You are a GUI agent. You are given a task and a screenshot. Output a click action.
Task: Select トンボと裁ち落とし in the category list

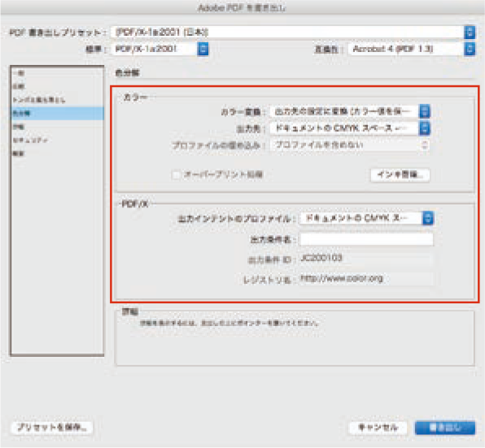[x=57, y=100]
